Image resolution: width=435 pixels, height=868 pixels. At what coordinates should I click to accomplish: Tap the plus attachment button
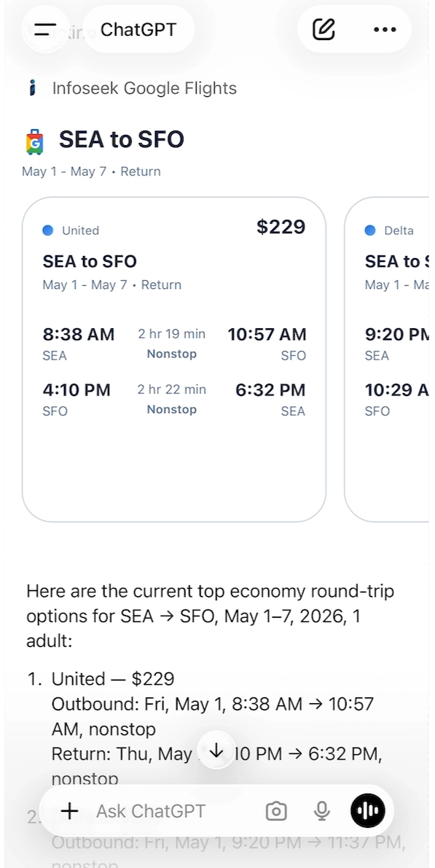pyautogui.click(x=69, y=810)
